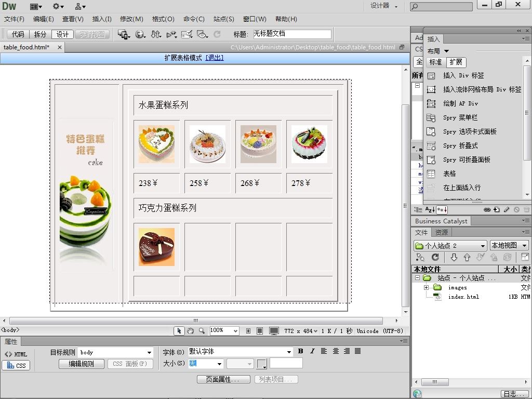Toggle Italic formatting in Properties

point(312,351)
